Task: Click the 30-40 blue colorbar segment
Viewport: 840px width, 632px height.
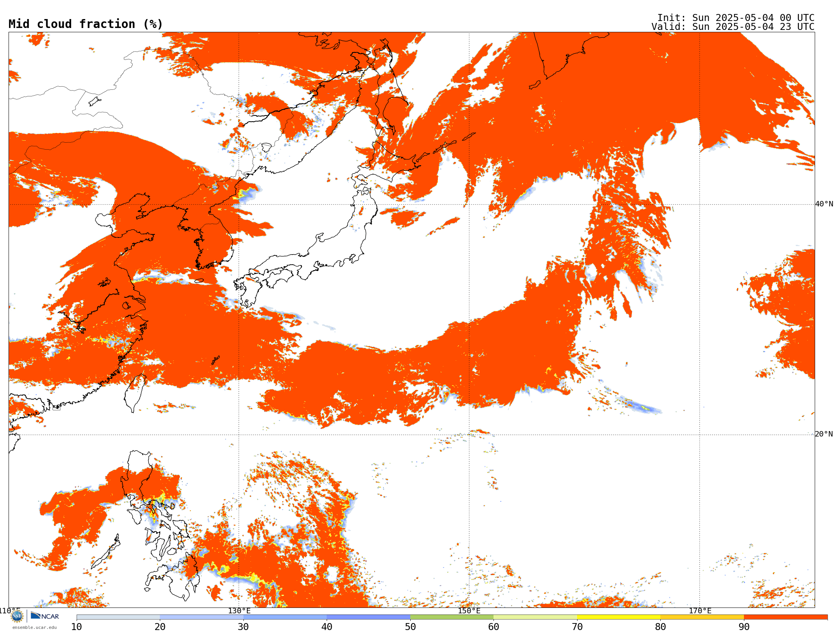Action: click(x=285, y=617)
